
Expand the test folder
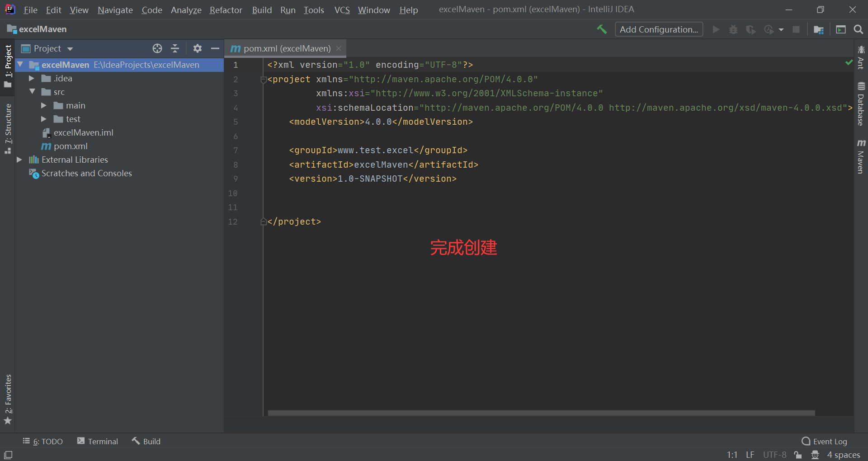point(44,119)
